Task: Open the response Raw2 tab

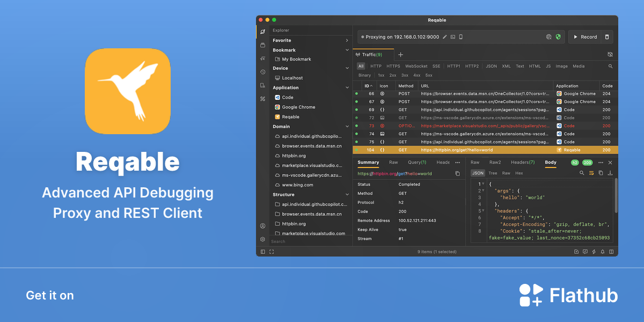Action: [x=495, y=163]
